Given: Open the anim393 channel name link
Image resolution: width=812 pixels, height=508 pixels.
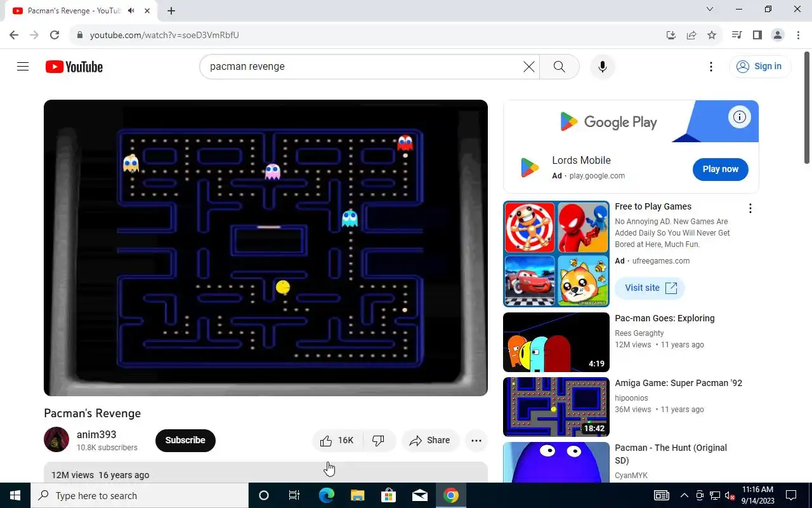Looking at the screenshot, I should [96, 435].
